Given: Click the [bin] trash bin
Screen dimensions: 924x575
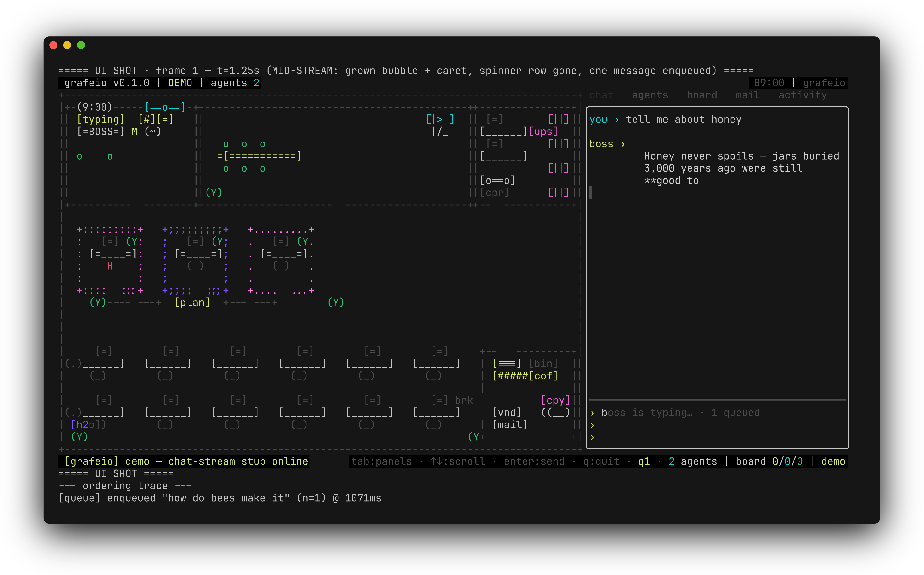Looking at the screenshot, I should 544,364.
